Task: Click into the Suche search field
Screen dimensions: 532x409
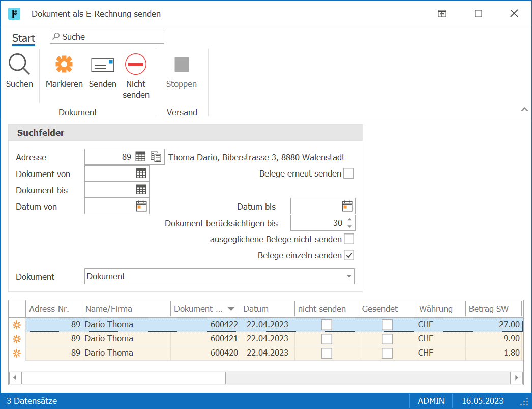Action: 107,37
